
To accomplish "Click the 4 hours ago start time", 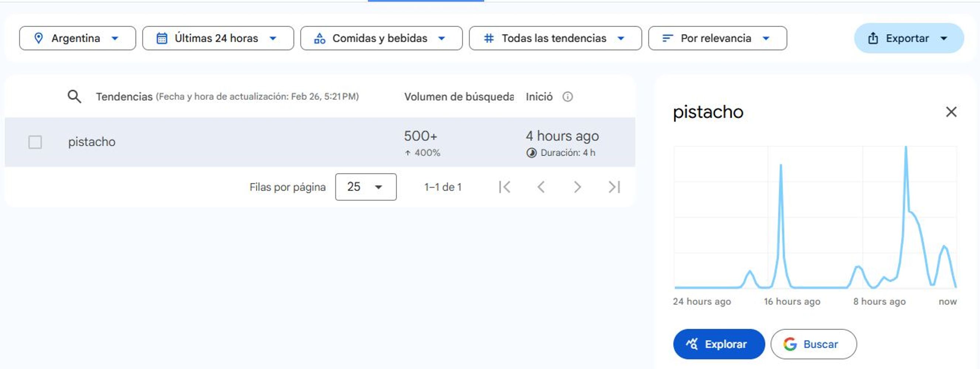I will (562, 136).
